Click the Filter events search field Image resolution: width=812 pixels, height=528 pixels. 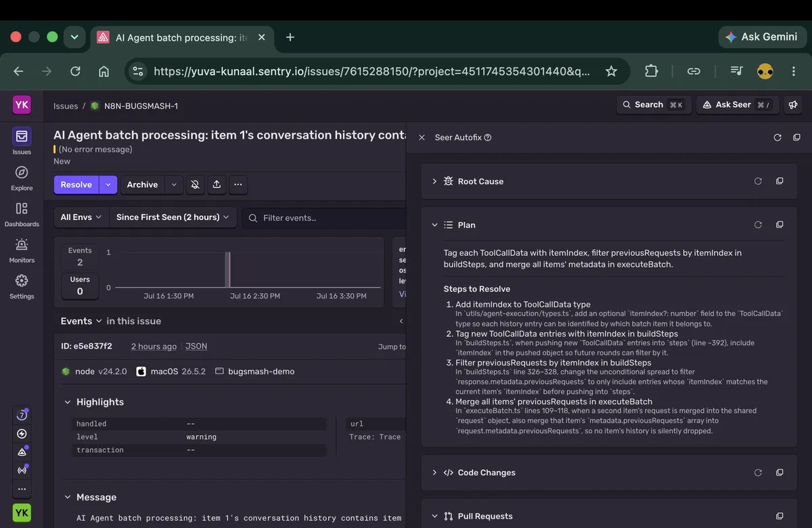pyautogui.click(x=325, y=218)
